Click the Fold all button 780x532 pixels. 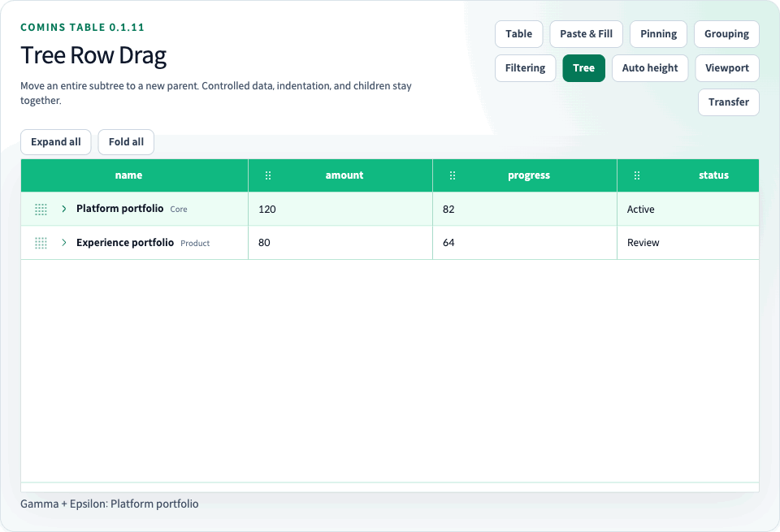[126, 142]
